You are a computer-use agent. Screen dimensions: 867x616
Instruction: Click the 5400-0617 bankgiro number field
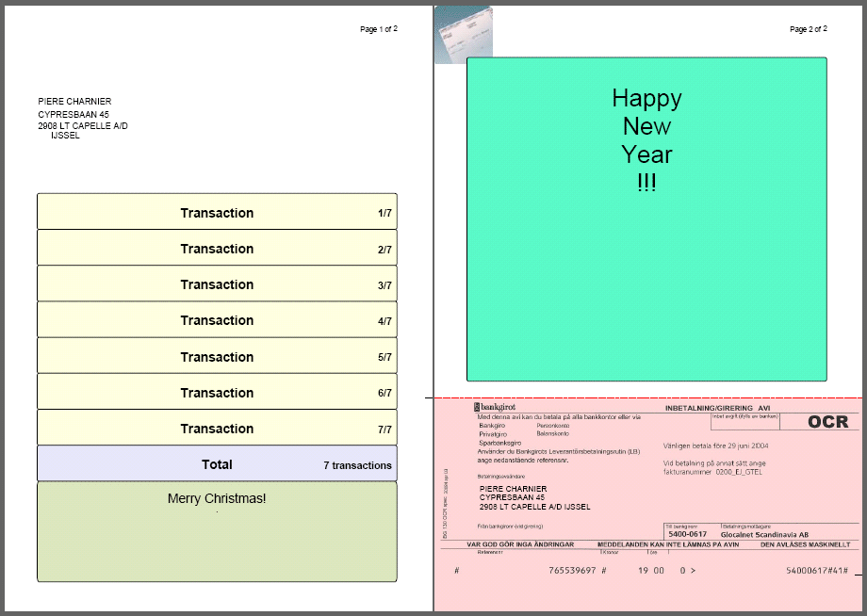687,534
